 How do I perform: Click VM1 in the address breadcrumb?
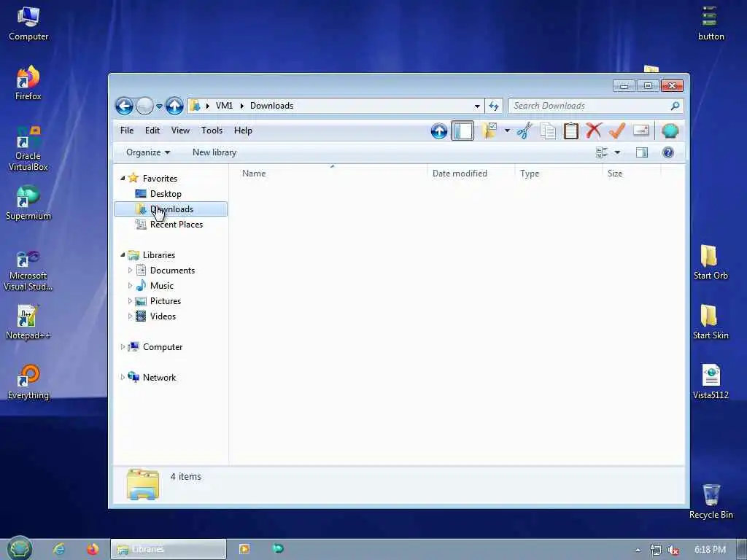[225, 106]
